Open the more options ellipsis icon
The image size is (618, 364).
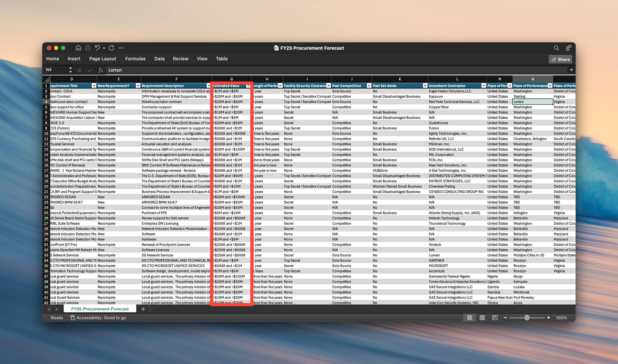[x=121, y=48]
